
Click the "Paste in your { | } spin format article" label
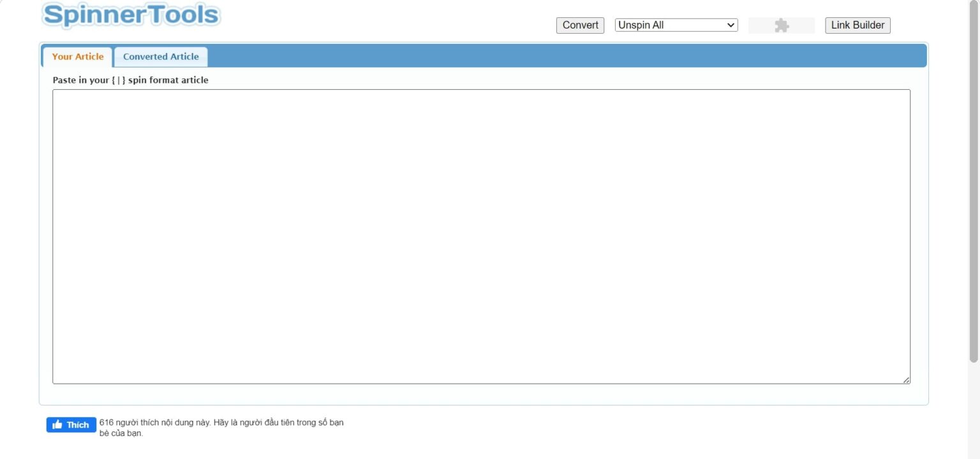click(130, 80)
